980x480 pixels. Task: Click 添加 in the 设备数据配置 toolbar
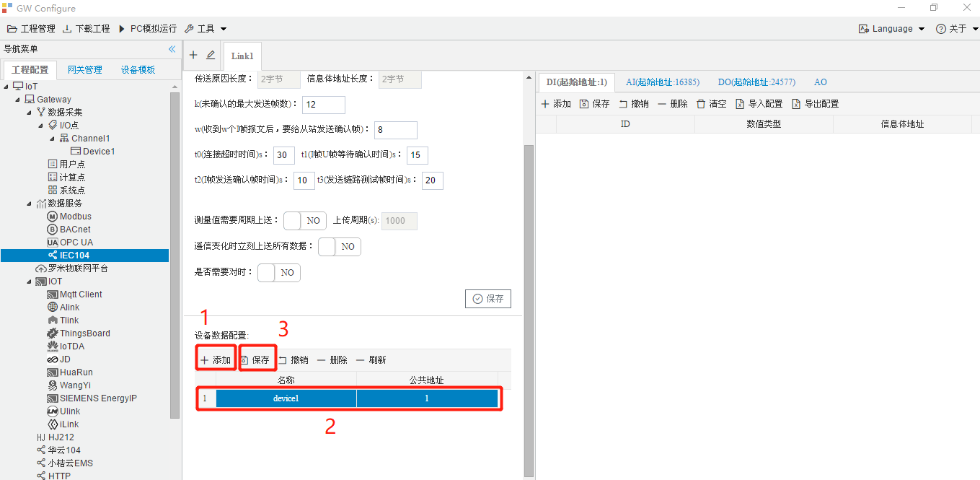coord(216,360)
